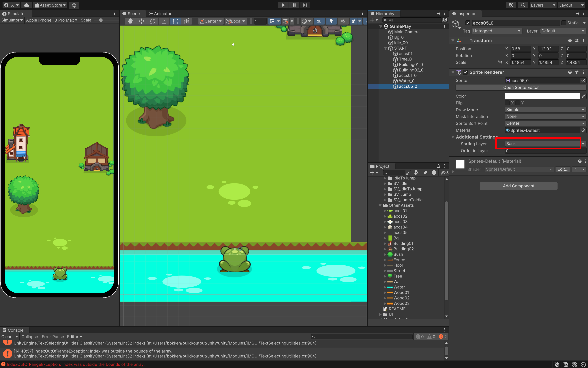The image size is (588, 368).
Task: Open the Layer dropdown (Default)
Action: 563,31
